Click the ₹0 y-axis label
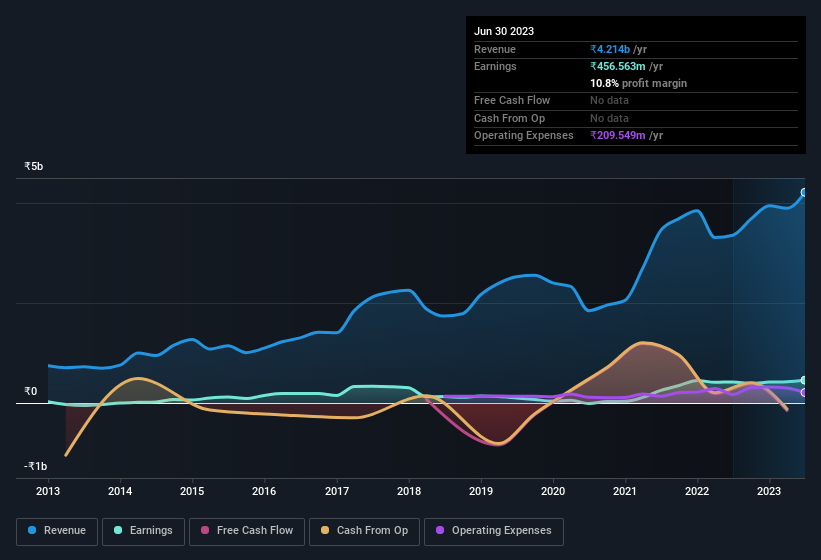The image size is (821, 560). click(x=30, y=391)
